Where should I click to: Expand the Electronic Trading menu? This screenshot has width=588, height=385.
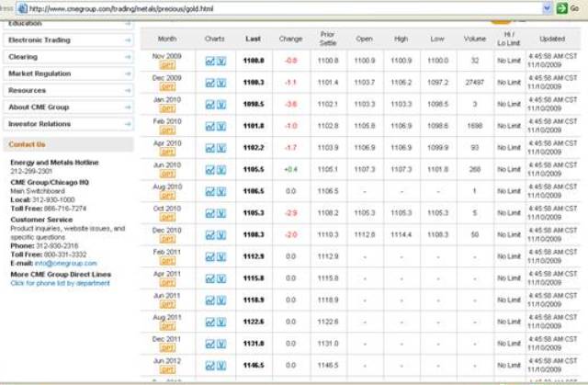point(68,40)
